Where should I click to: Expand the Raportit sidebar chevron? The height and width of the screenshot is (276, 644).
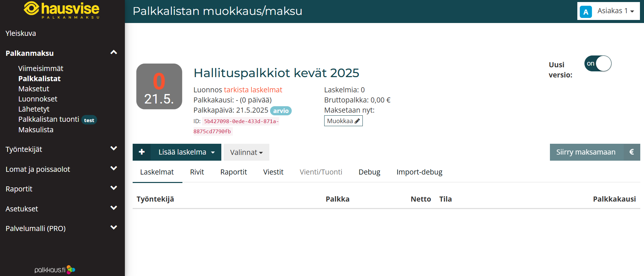(114, 188)
